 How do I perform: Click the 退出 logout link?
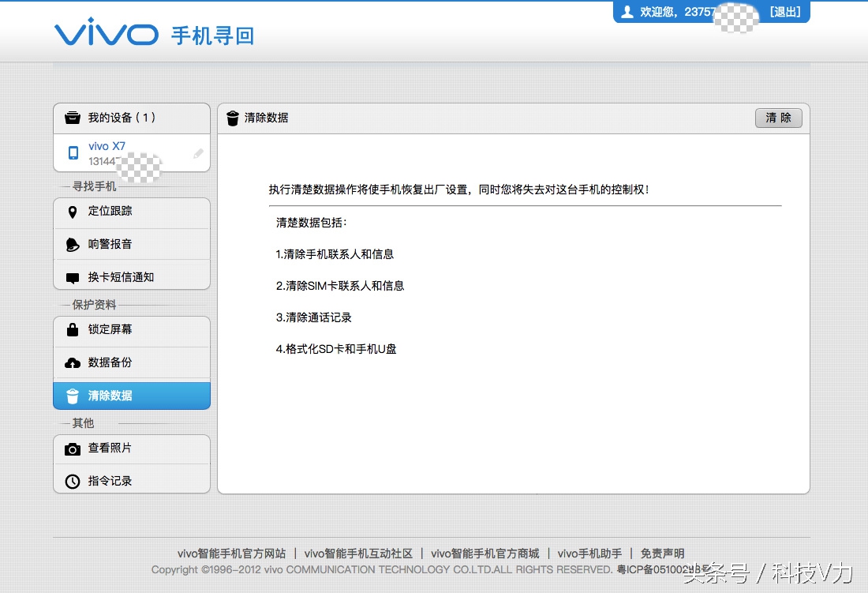click(786, 11)
